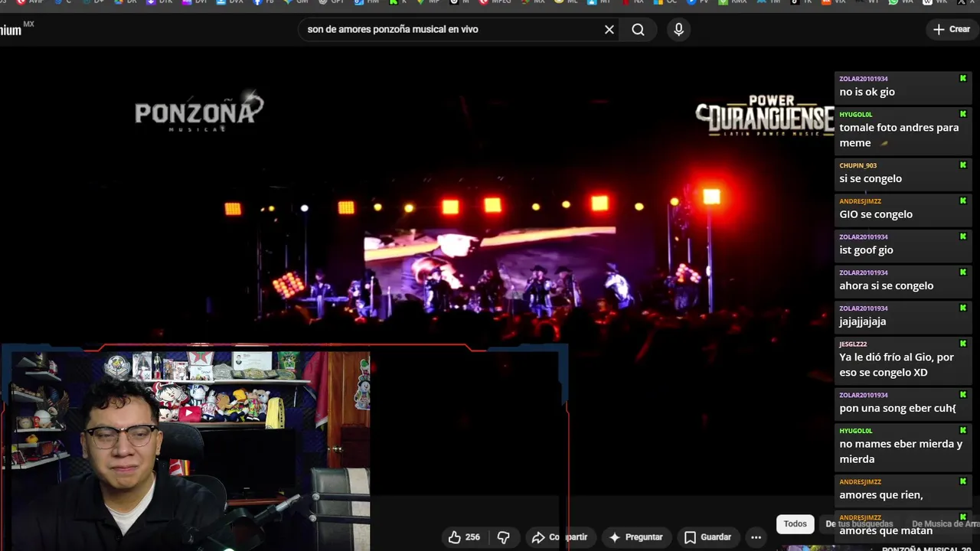Click chat message 'no is ok gio'
The image size is (980, 551).
(x=867, y=92)
